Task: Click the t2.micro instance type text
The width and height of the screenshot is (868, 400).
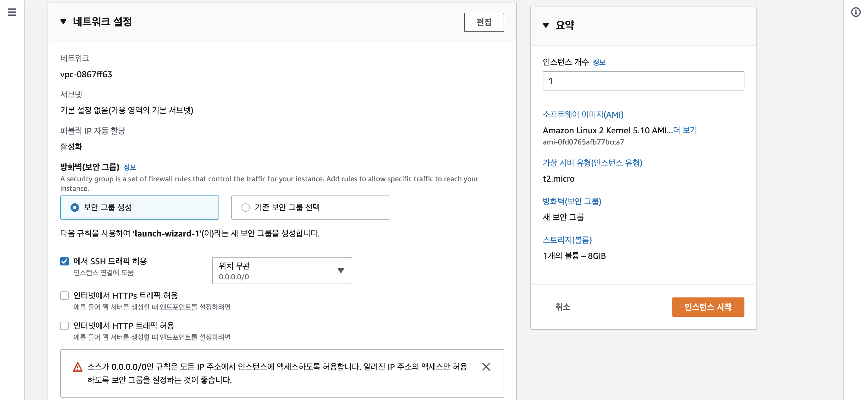Action: click(x=558, y=179)
